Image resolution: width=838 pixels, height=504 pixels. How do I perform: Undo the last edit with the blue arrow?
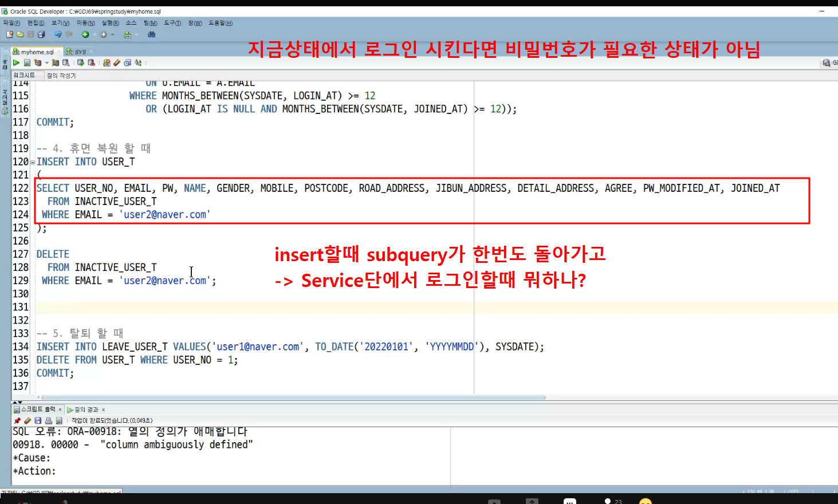[58, 34]
